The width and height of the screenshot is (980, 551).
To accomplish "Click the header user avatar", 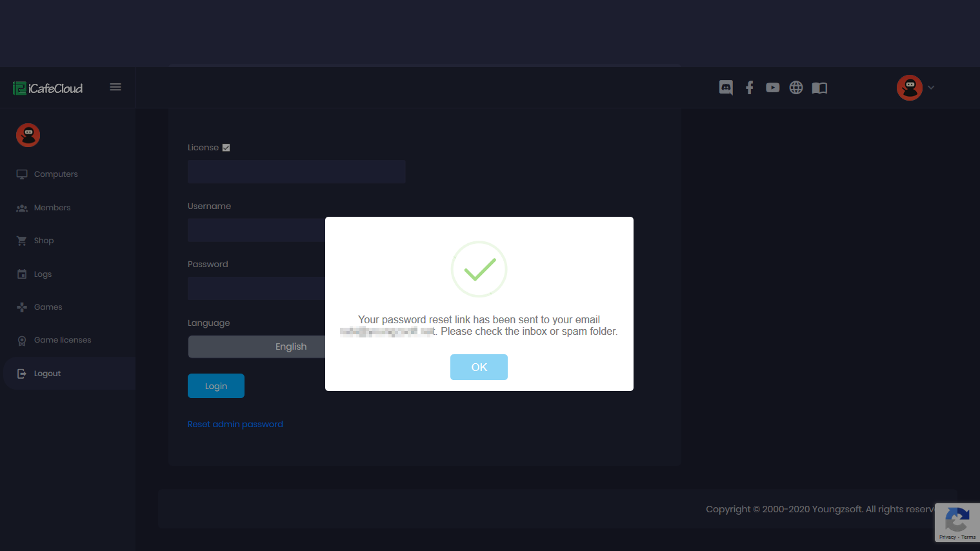I will 910,88.
